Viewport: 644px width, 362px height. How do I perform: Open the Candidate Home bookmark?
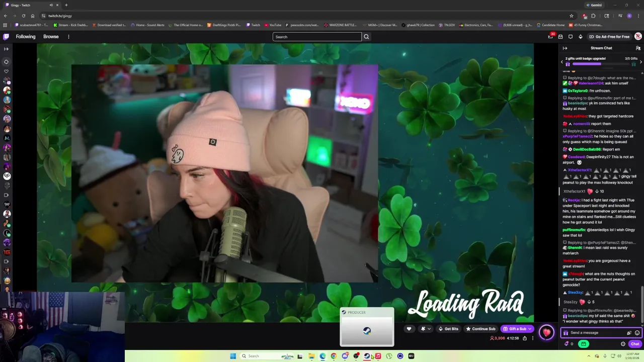[550, 25]
